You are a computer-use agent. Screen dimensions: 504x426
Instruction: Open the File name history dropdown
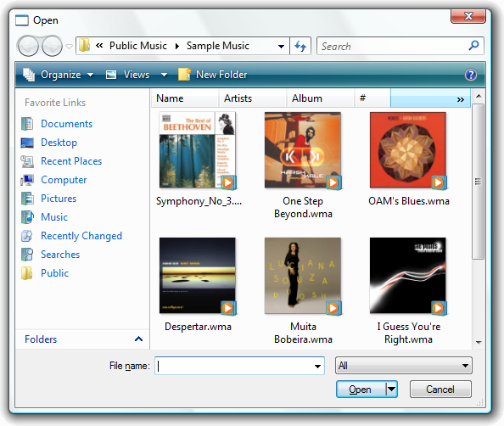[x=317, y=367]
